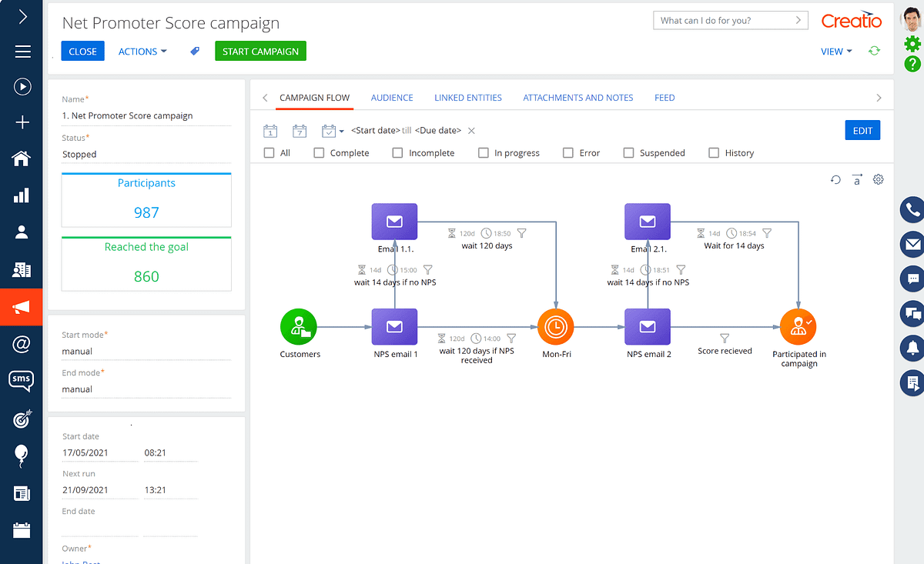This screenshot has width=924, height=564.
Task: Open the notifications bell panel
Action: (912, 348)
